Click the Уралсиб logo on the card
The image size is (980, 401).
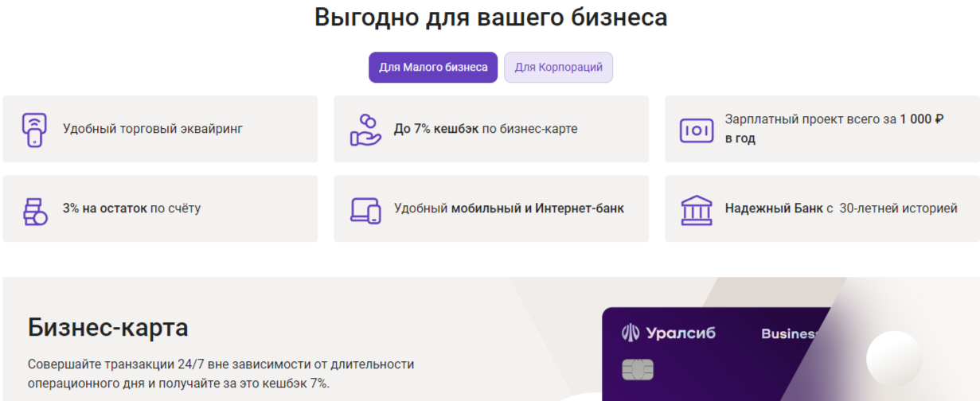pyautogui.click(x=668, y=333)
